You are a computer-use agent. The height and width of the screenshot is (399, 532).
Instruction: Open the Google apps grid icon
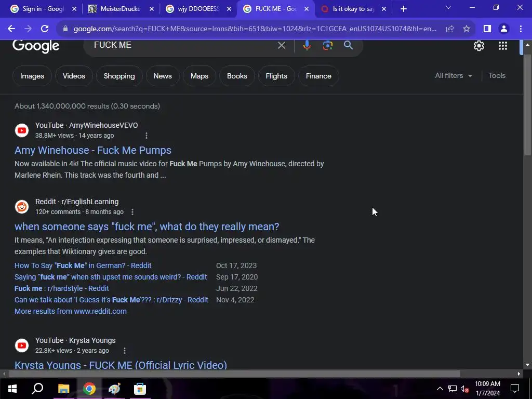pos(503,46)
